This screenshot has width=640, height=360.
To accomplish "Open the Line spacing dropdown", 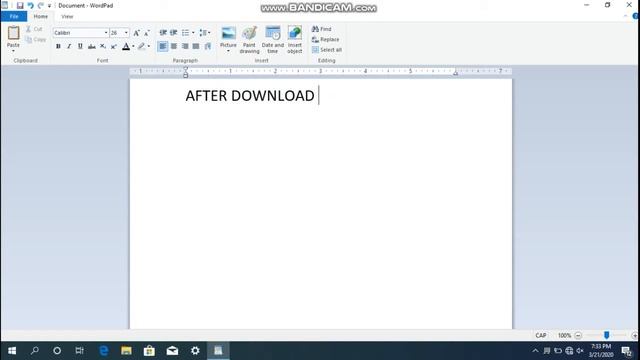I will [x=204, y=33].
